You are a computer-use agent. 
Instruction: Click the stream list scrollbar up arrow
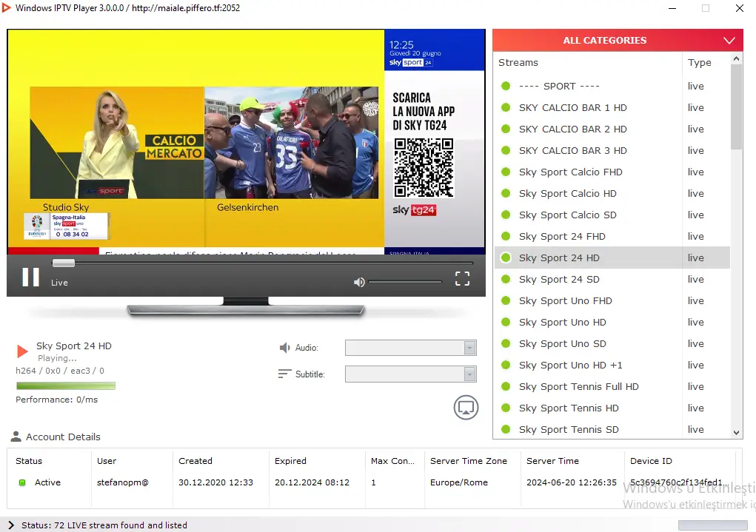[736, 58]
